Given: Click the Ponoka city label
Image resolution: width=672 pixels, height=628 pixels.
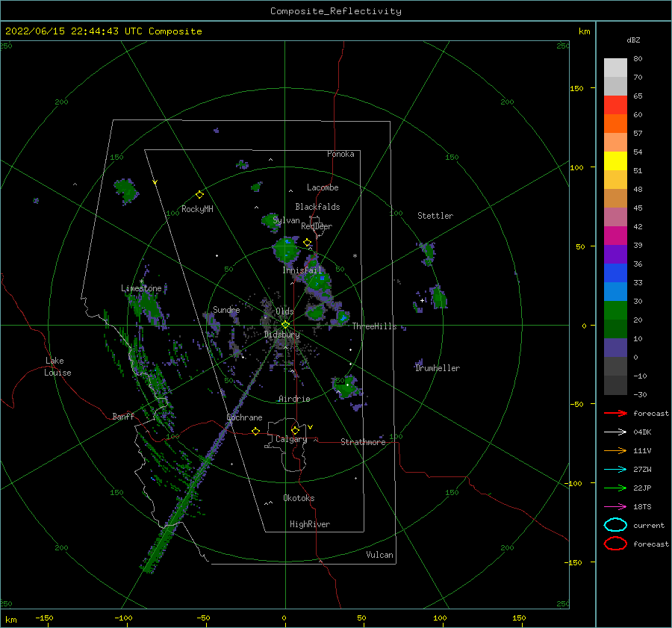Looking at the screenshot, I should point(340,154).
